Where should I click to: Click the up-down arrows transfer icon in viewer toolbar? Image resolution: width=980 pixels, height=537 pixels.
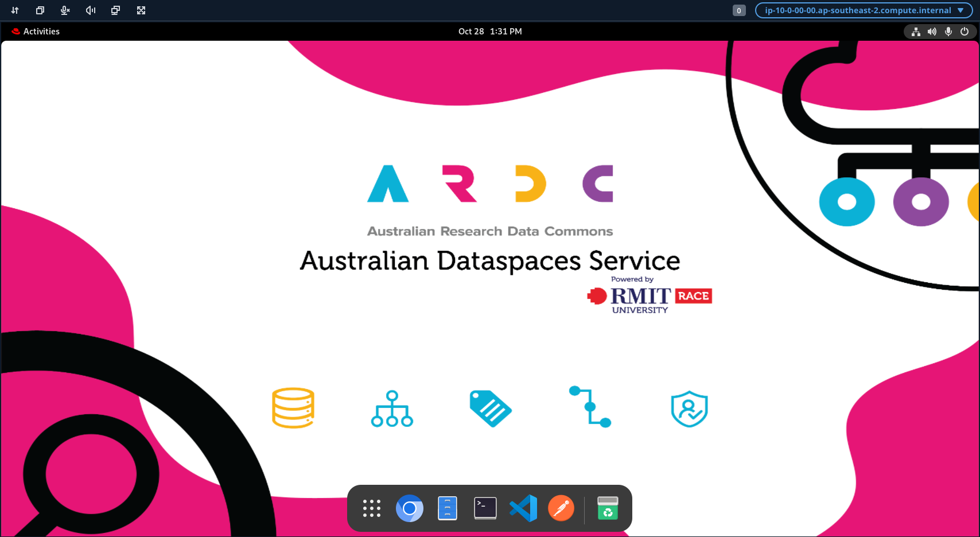[x=15, y=10]
